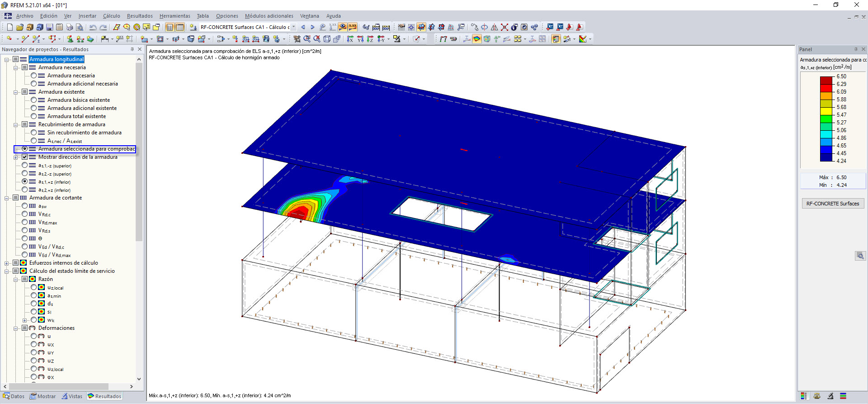Click the isolines surface results icon
The image size is (868, 404).
point(477,39)
